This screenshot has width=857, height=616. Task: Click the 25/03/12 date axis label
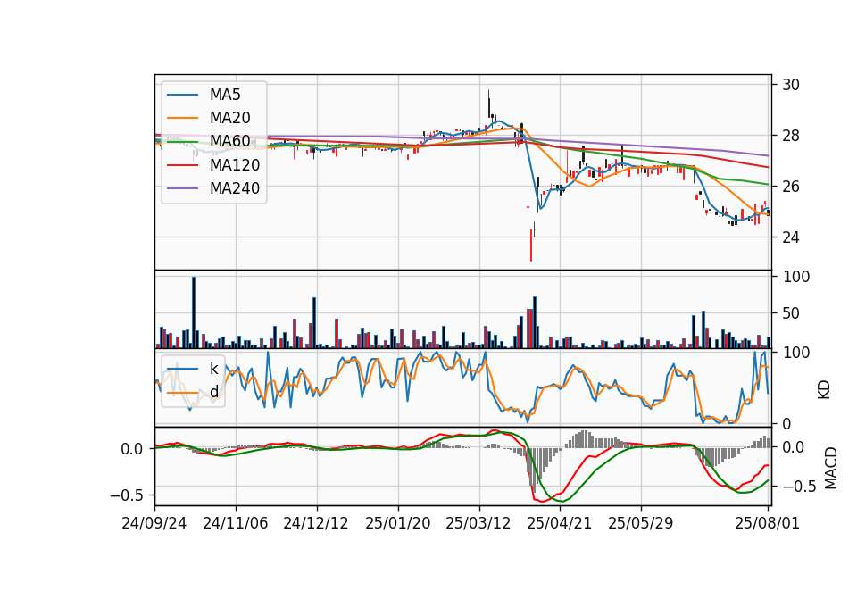point(478,523)
